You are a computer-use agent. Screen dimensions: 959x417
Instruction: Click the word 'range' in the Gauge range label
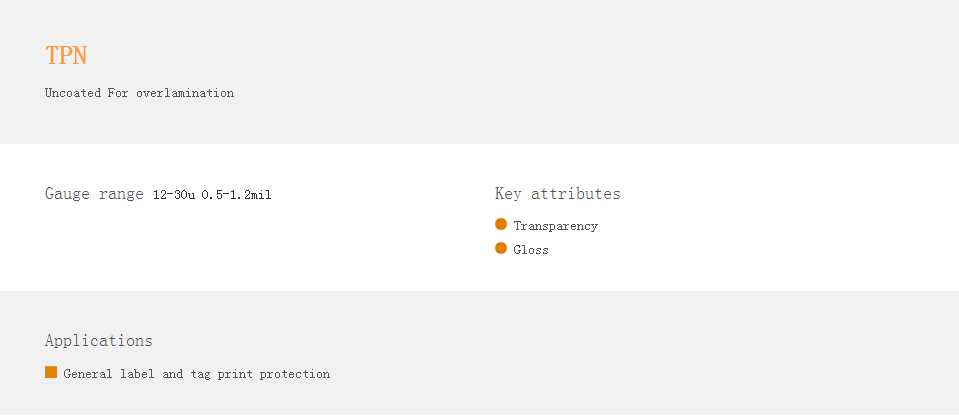coord(121,196)
